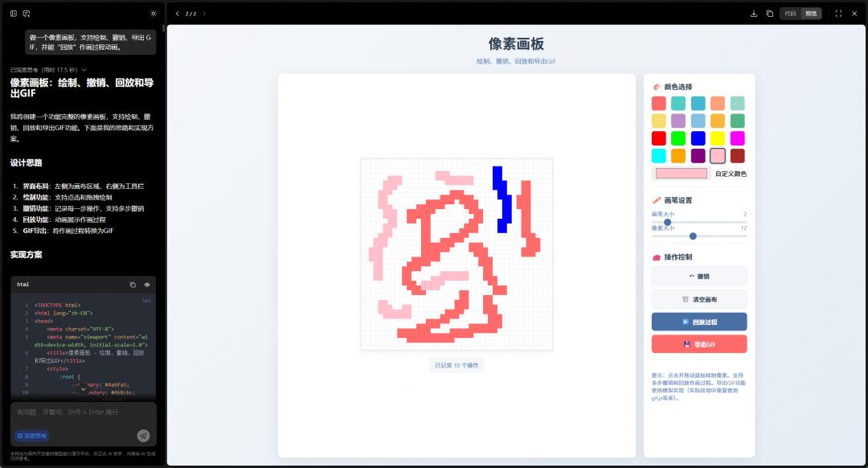Screen dimensions: 868x468
Task: Go to previous version arrow
Action: pyautogui.click(x=177, y=14)
